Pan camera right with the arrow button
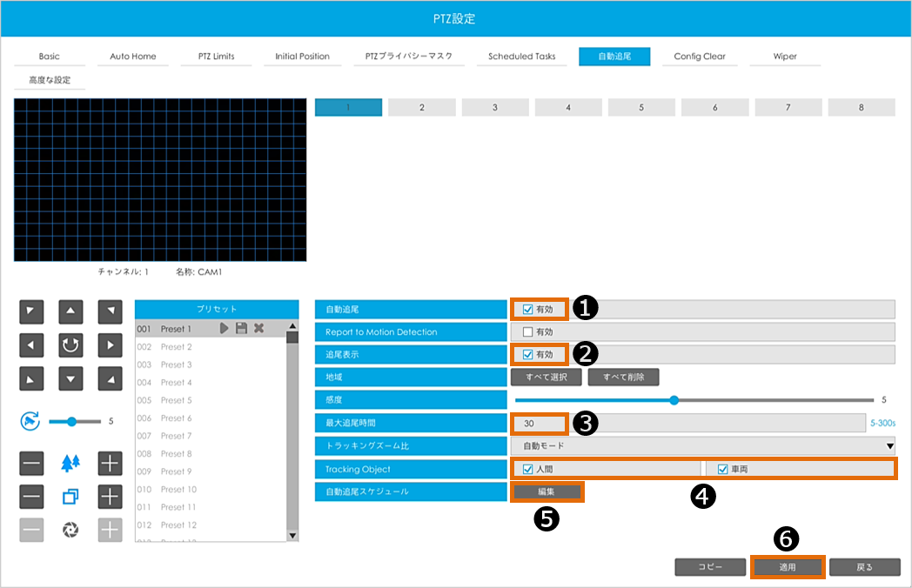 (110, 345)
